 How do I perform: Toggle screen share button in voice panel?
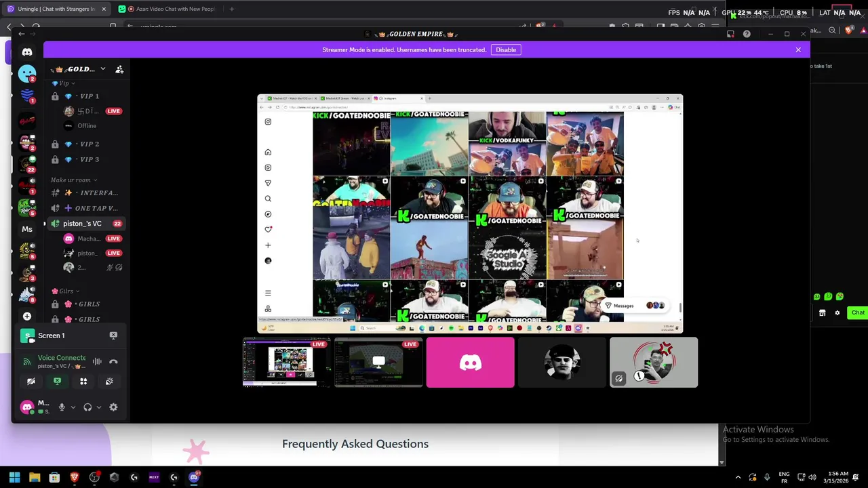(57, 382)
